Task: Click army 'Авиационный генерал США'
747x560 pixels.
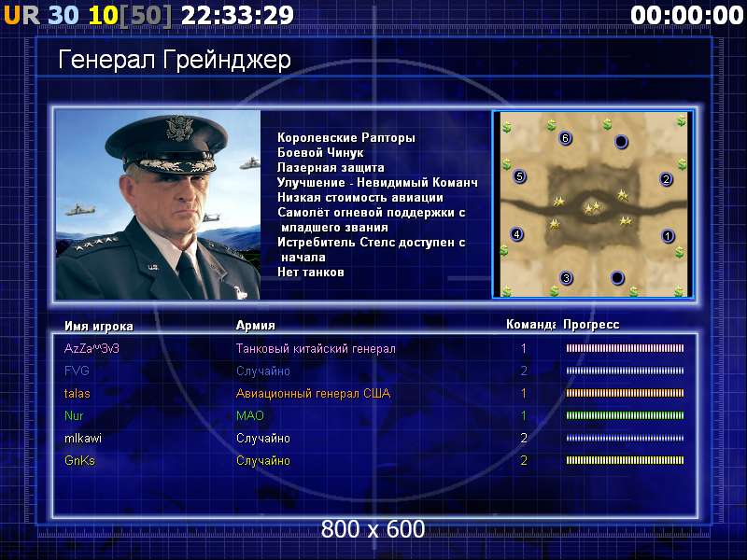Action: coord(313,393)
